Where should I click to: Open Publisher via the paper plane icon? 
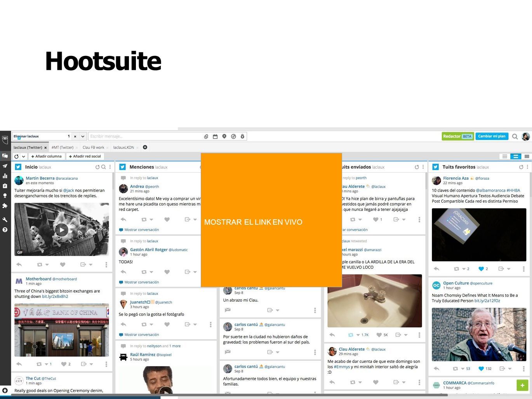tap(5, 166)
